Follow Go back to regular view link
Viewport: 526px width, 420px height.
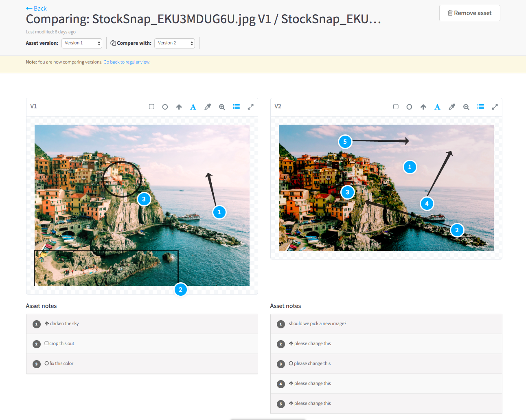pyautogui.click(x=127, y=62)
